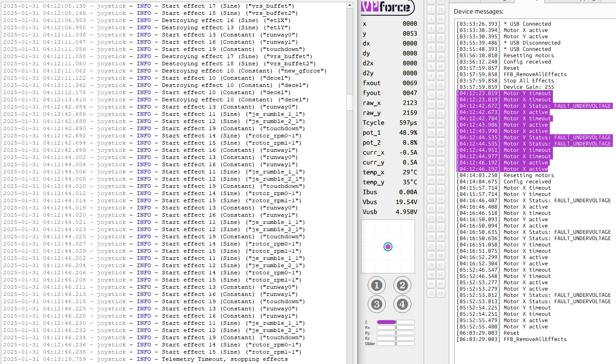This screenshot has width=616, height=364.
Task: Click the 'Telemetry Timeout, stopping effects' log line
Action: click(145, 359)
